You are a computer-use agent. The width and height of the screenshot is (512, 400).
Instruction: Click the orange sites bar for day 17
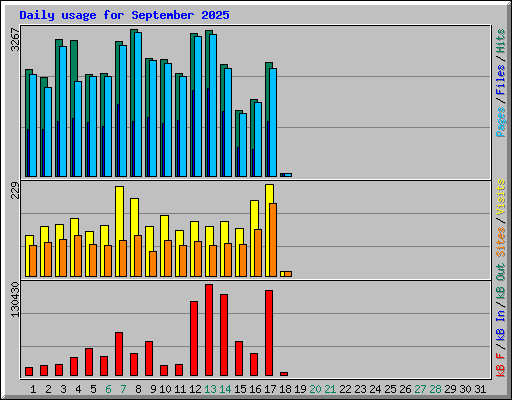click(273, 240)
